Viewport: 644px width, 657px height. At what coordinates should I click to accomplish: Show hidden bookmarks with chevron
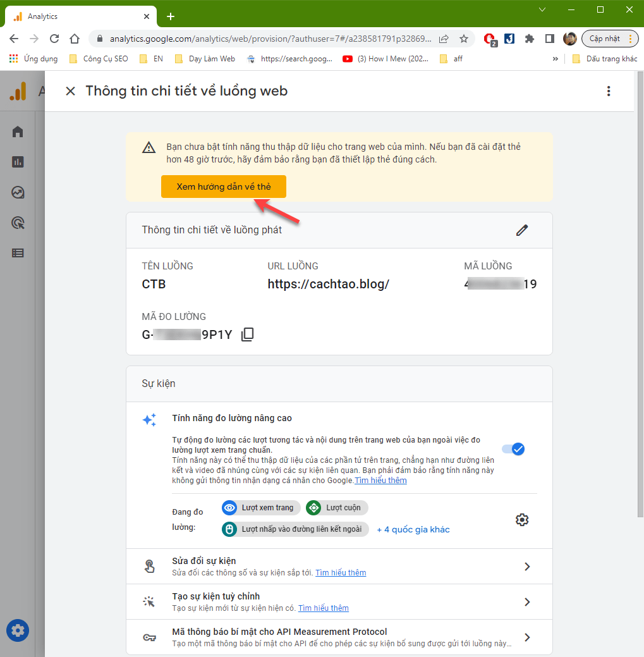point(556,59)
